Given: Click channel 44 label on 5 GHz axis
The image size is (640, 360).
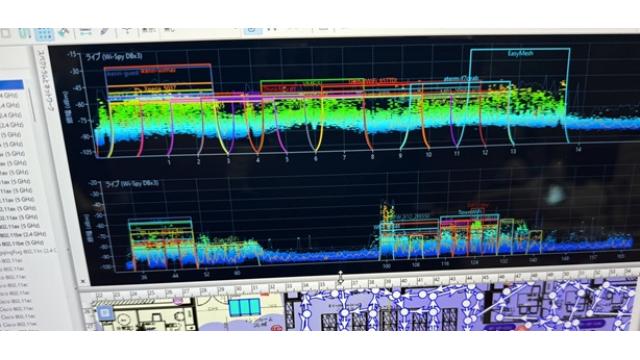Looking at the screenshot, I should coord(175,276).
